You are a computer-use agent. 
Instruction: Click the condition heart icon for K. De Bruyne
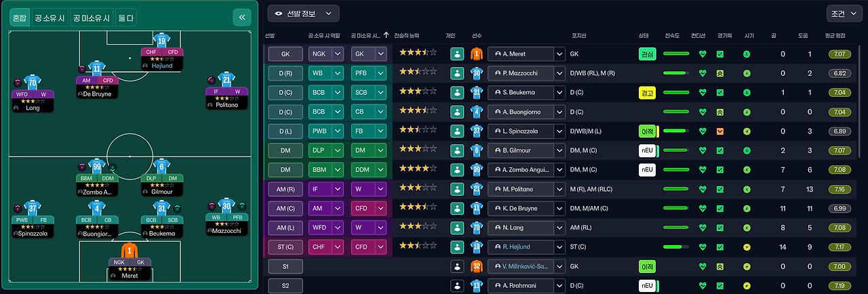pos(703,209)
